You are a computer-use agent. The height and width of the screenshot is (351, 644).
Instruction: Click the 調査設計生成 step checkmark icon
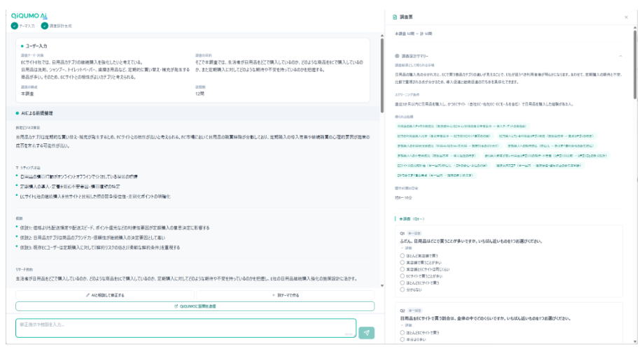pos(44,26)
